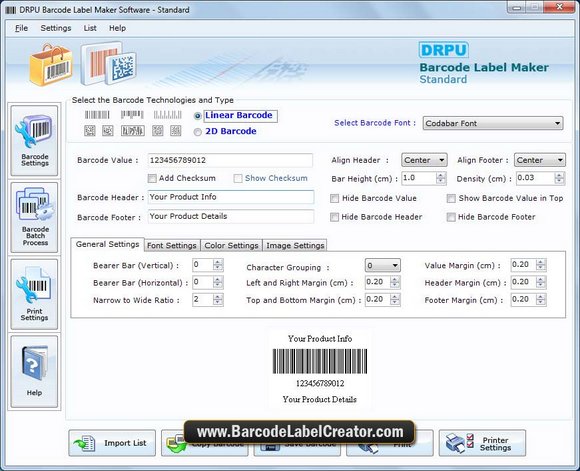Viewport: 580px width, 471px height.
Task: Select the 2D Barcode radio button
Action: (198, 132)
